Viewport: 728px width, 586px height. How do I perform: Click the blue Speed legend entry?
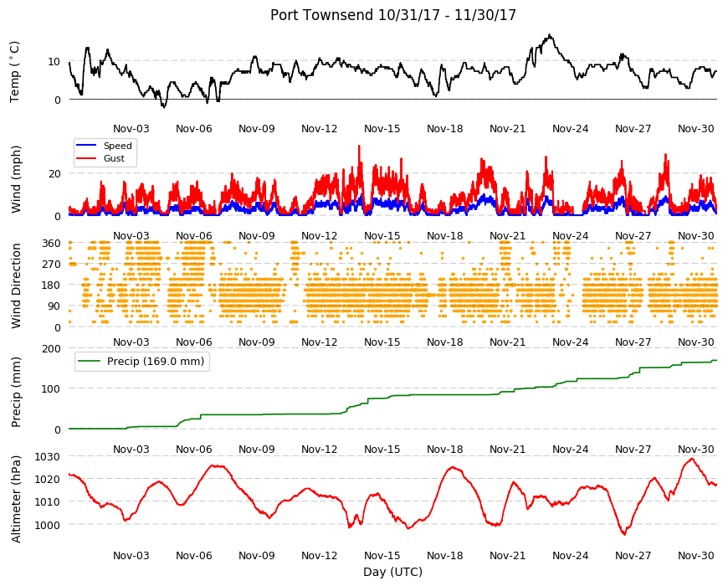coord(104,146)
